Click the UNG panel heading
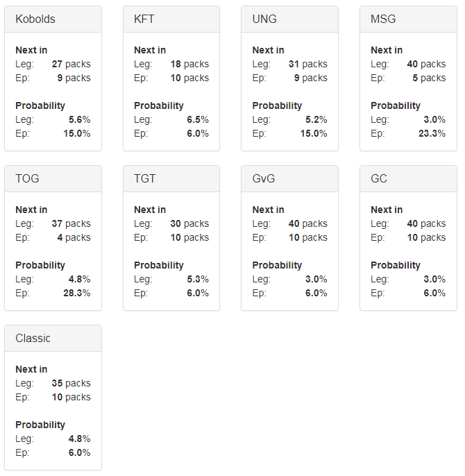This screenshot has width=465, height=476. (x=289, y=19)
